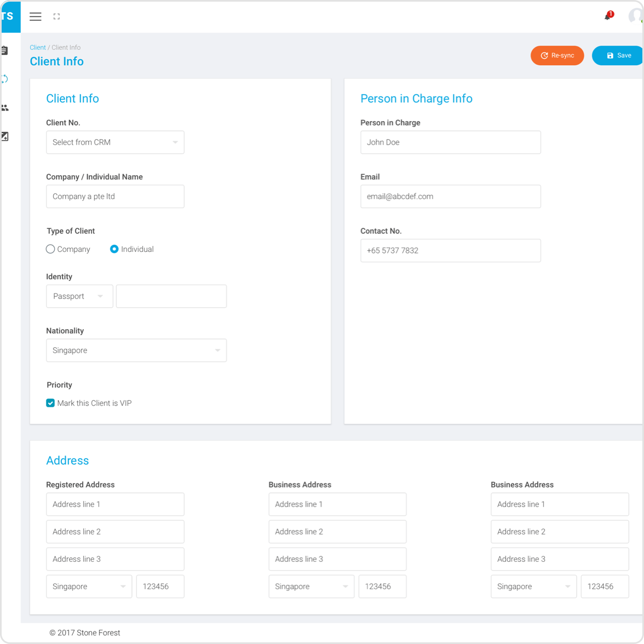Toggle fullscreen mode icon
The height and width of the screenshot is (644, 644).
tap(56, 16)
